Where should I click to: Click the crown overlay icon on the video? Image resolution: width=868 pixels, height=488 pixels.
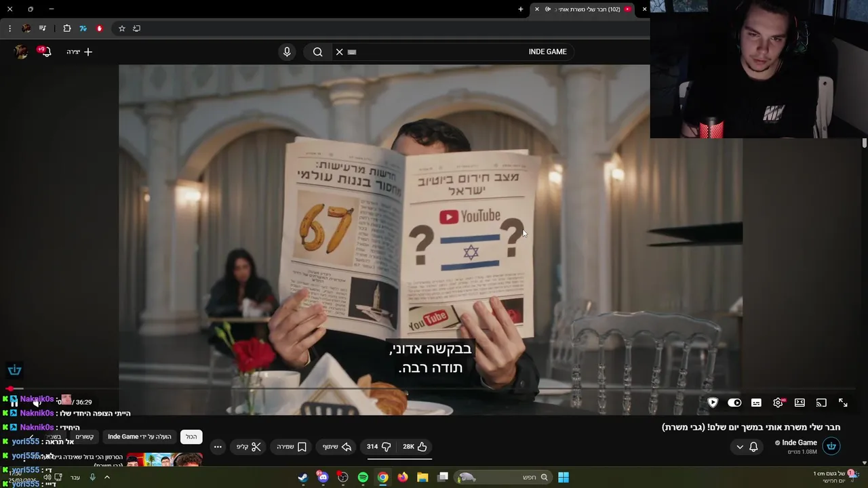tap(15, 370)
